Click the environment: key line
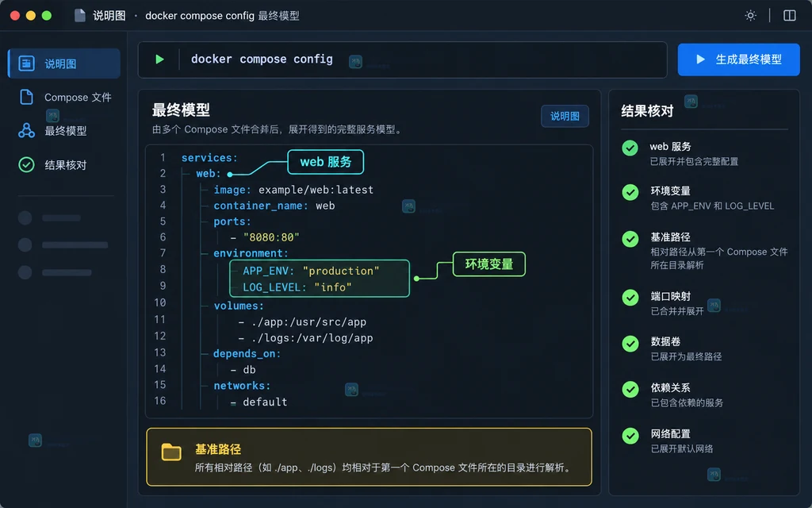 (x=251, y=253)
